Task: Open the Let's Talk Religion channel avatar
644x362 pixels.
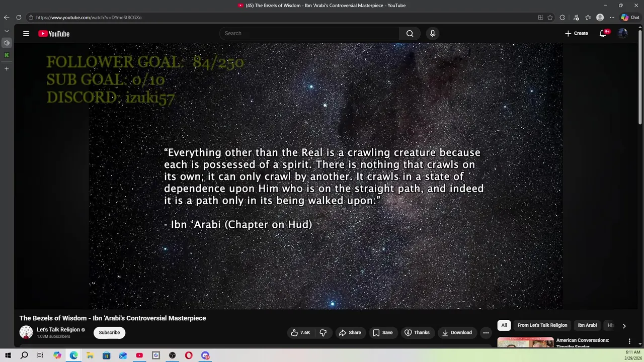Action: click(x=26, y=332)
